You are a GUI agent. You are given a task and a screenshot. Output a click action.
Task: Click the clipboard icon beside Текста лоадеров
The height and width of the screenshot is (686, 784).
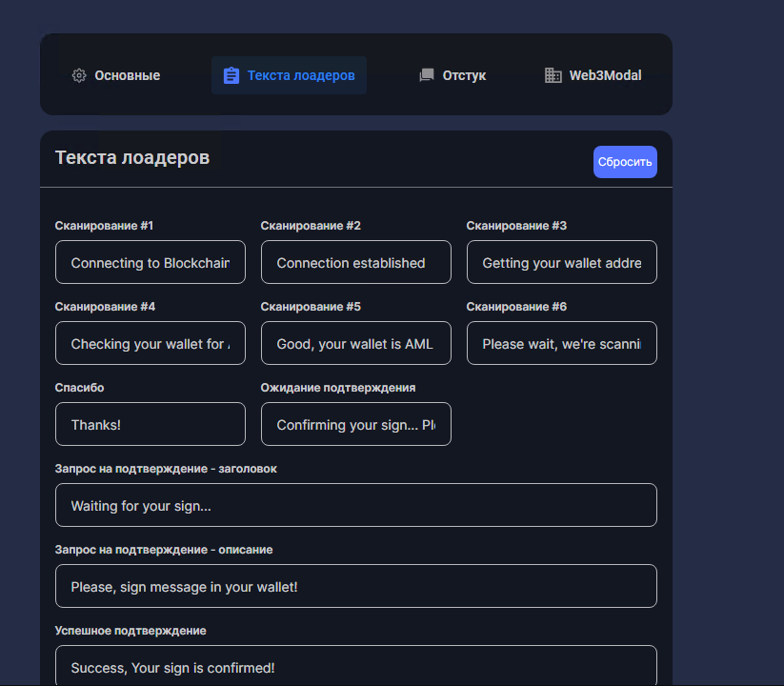(231, 75)
